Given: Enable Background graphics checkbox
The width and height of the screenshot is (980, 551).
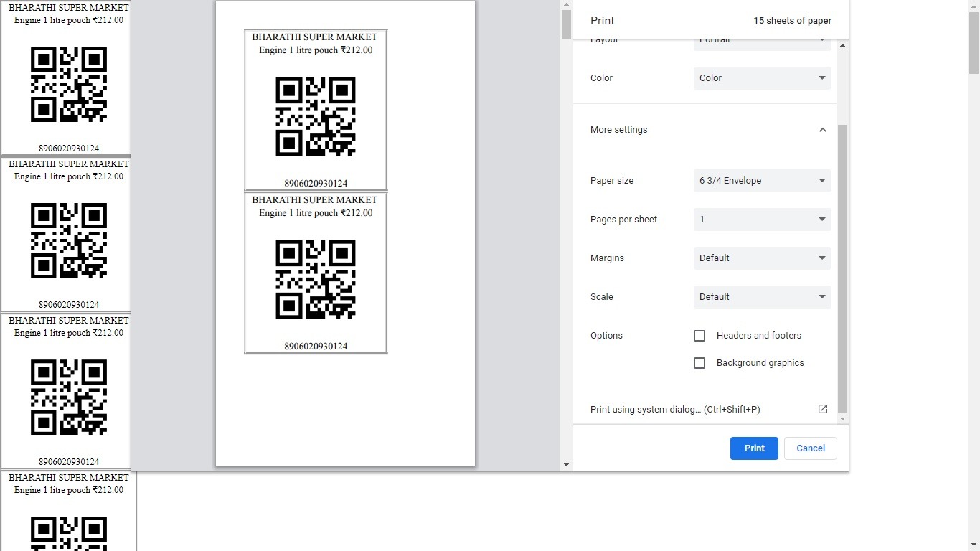Looking at the screenshot, I should point(699,363).
